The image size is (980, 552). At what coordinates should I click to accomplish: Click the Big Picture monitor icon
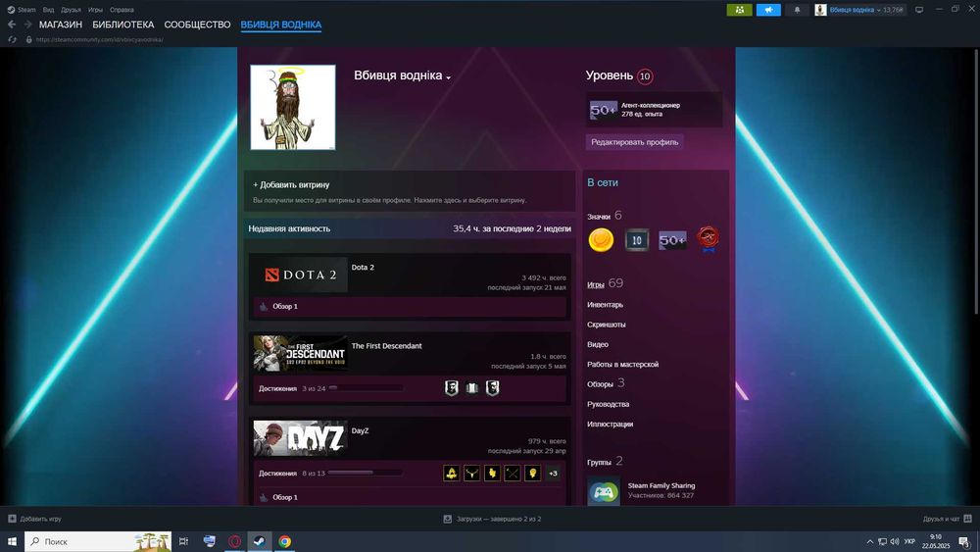tap(919, 10)
